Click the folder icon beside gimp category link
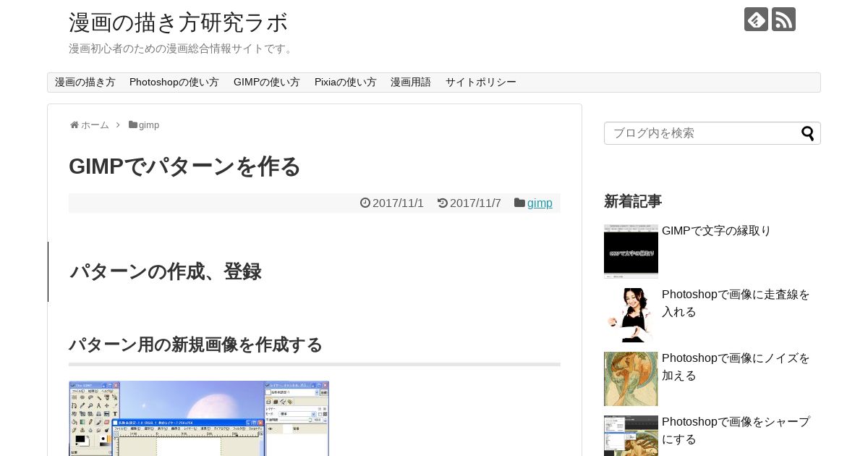The image size is (868, 456). (519, 203)
